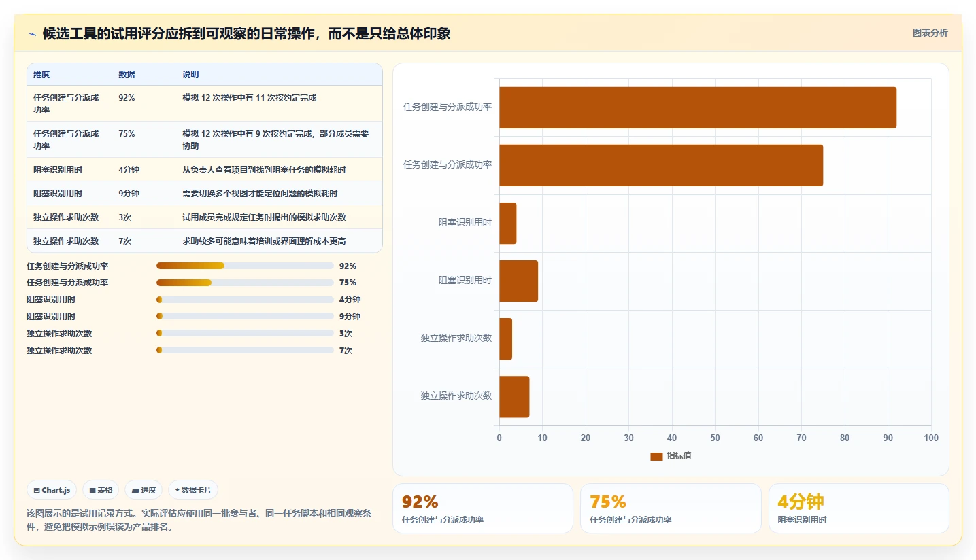Open the 75% data card
Image resolution: width=976 pixels, height=560 pixels.
point(671,508)
